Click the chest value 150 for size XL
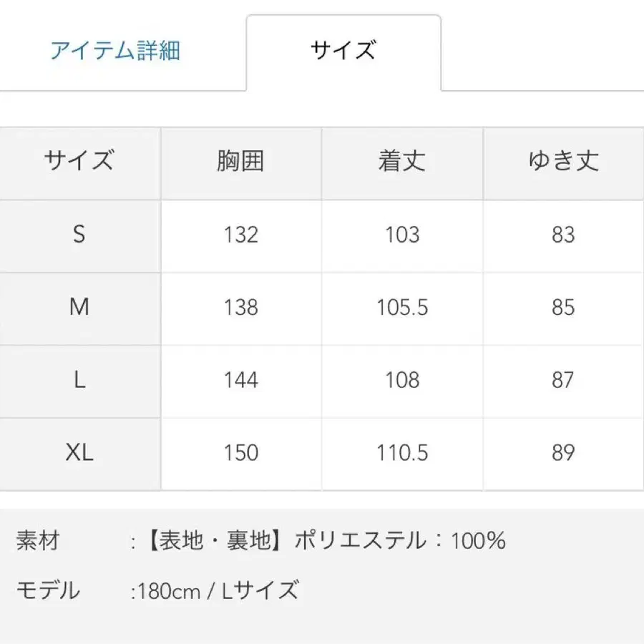Viewport: 644px width, 644px height. click(241, 453)
